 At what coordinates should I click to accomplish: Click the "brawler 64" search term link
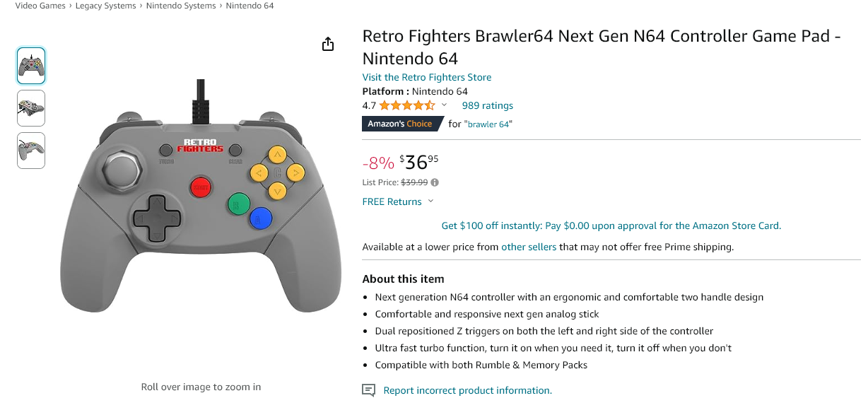point(488,124)
